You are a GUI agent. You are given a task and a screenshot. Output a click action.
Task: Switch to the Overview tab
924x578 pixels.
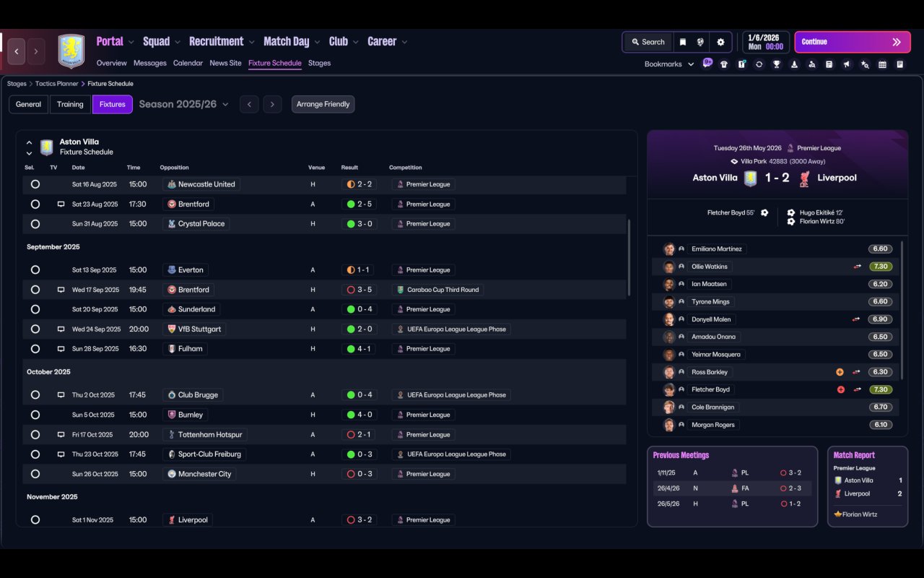click(112, 63)
